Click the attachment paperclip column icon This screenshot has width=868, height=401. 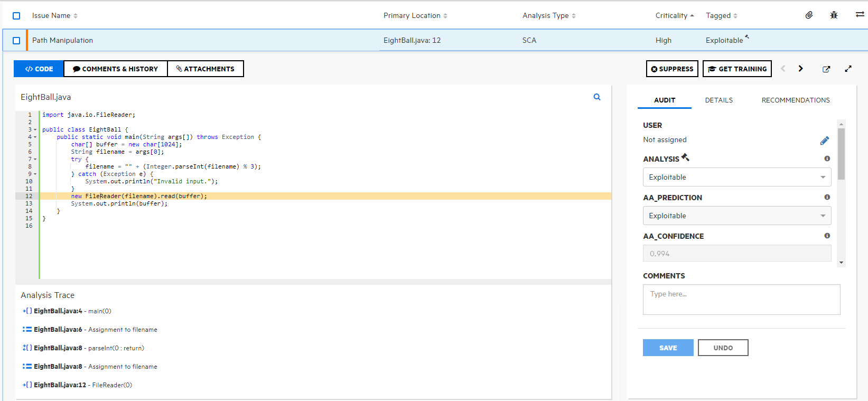tap(809, 15)
